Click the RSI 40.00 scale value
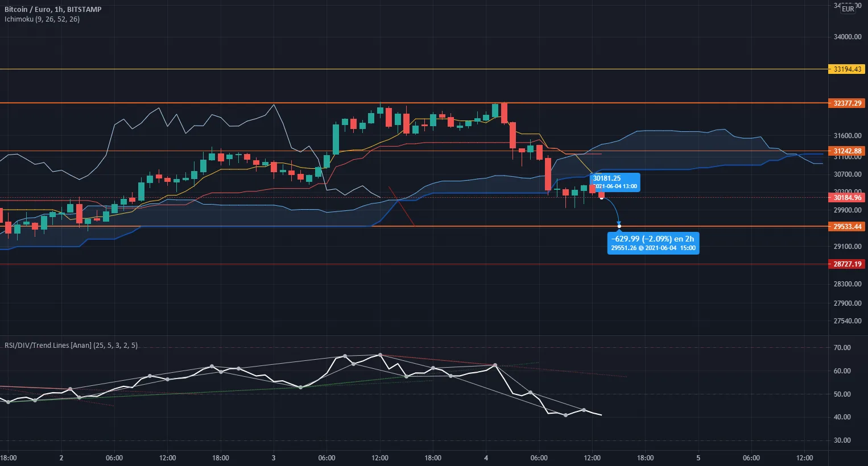 click(842, 417)
